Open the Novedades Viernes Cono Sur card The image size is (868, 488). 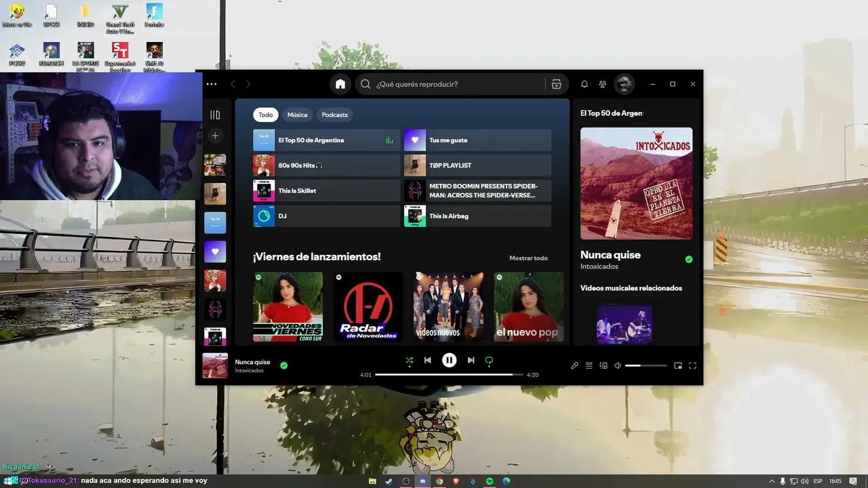pos(288,306)
